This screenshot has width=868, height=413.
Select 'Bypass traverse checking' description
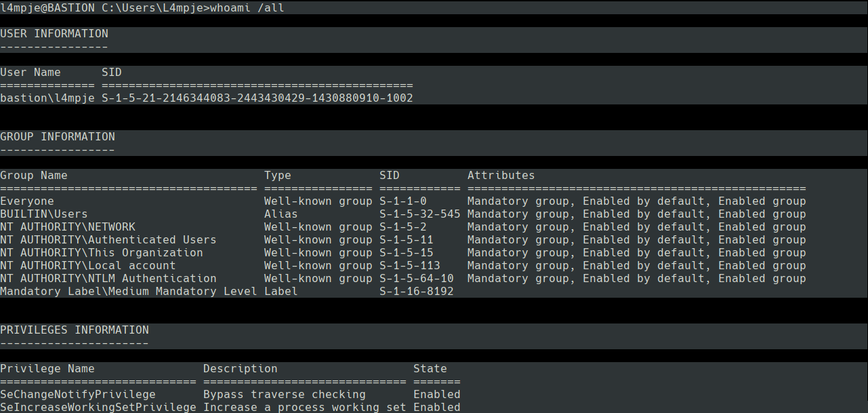pyautogui.click(x=285, y=395)
